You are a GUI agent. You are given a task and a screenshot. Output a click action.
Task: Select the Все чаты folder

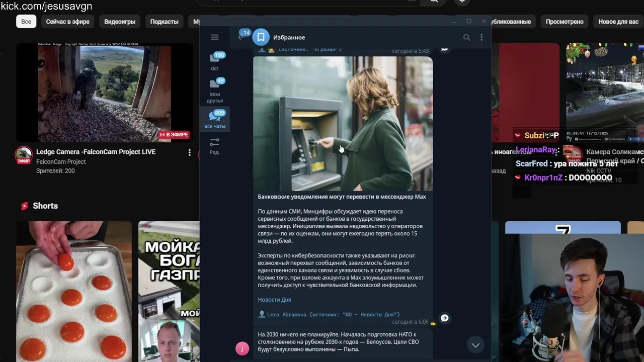[215, 120]
